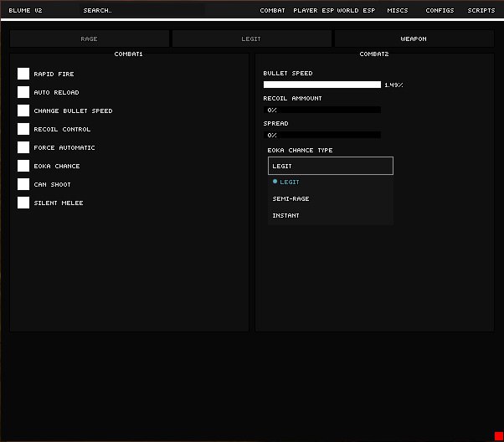Screen dimensions: 504x442
Task: Adjust the Bullet Speed slider
Action: coord(322,85)
